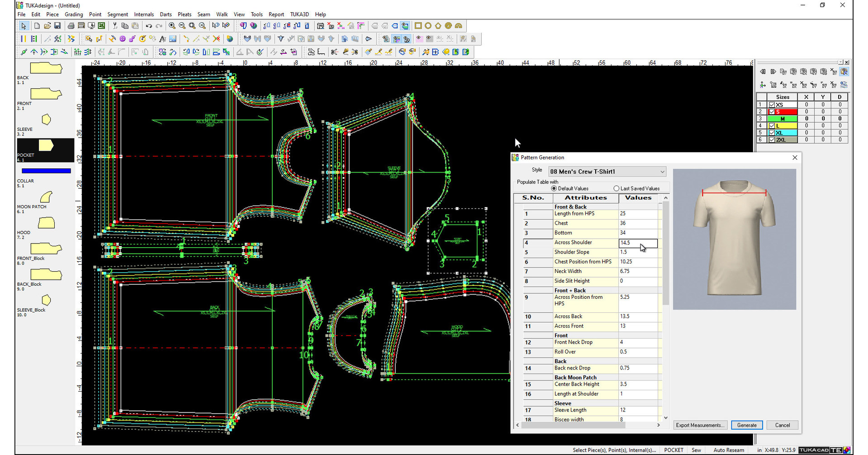
Task: Open the TUKA3D menu
Action: pos(299,14)
